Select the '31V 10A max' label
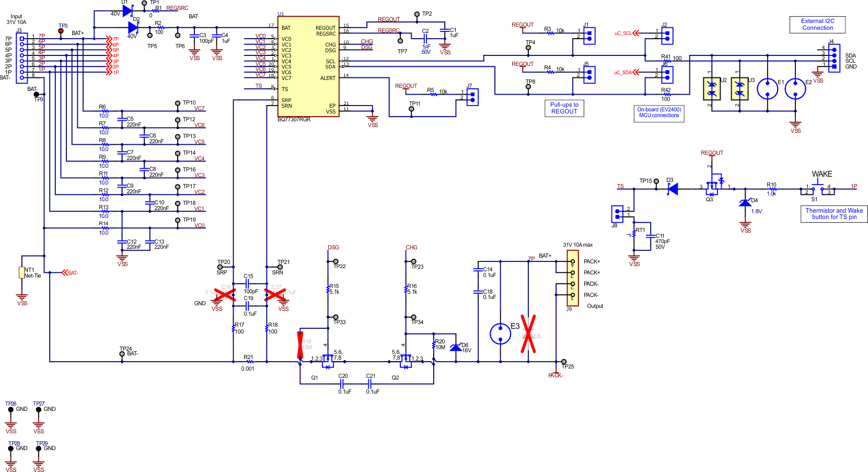 (578, 245)
